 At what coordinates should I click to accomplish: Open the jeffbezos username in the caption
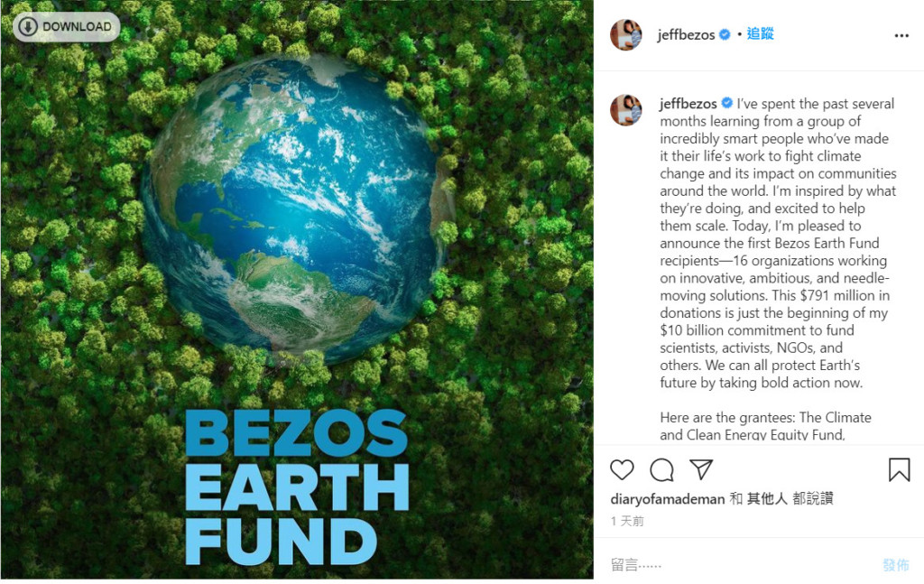[x=688, y=104]
